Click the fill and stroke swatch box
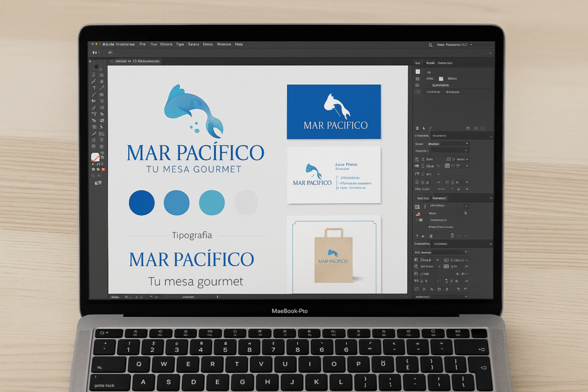This screenshot has width=588, height=392. tap(95, 157)
